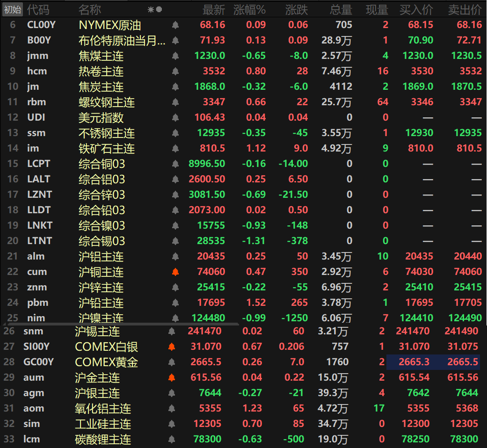Click the bell icon on the 碳酸锂主连 row

[175, 439]
